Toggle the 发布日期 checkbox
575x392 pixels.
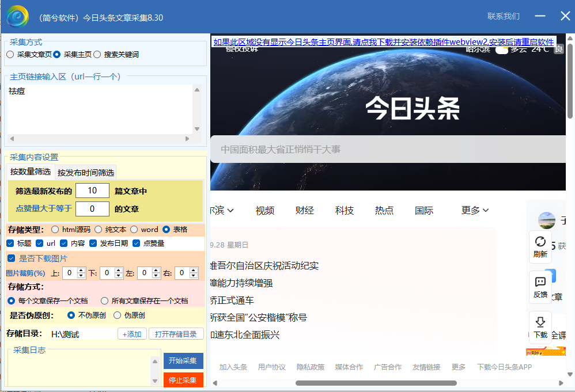click(x=93, y=243)
